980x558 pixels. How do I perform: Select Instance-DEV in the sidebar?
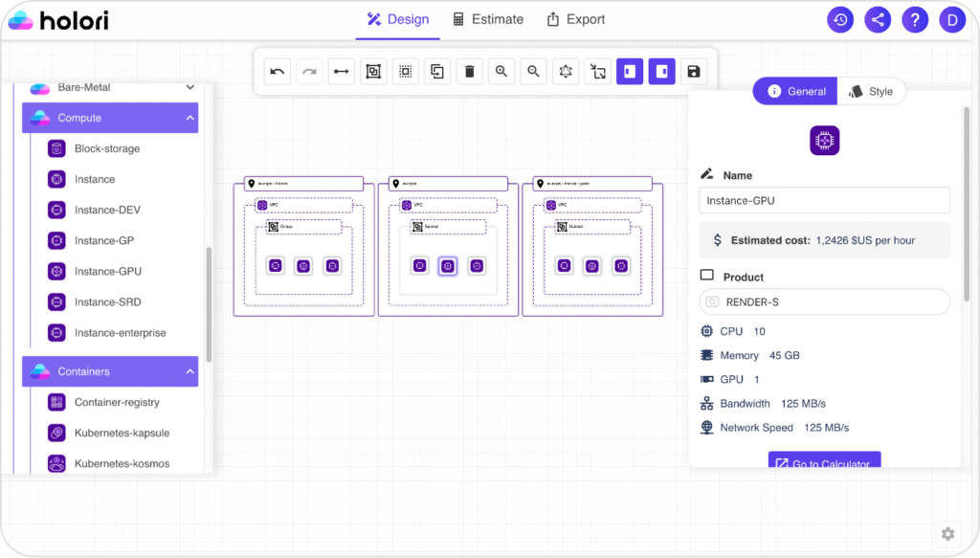pos(107,210)
